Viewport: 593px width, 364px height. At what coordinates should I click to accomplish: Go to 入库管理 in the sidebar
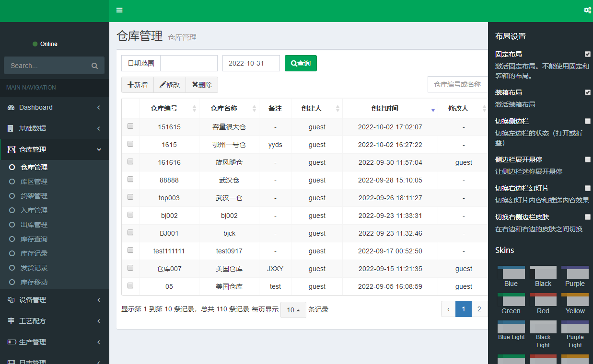[34, 210]
